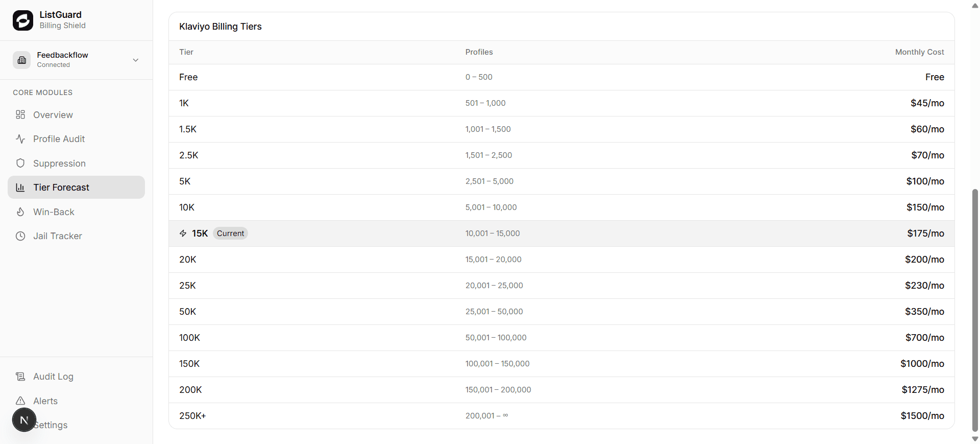
Task: Click the Suppression shield icon
Action: point(20,163)
